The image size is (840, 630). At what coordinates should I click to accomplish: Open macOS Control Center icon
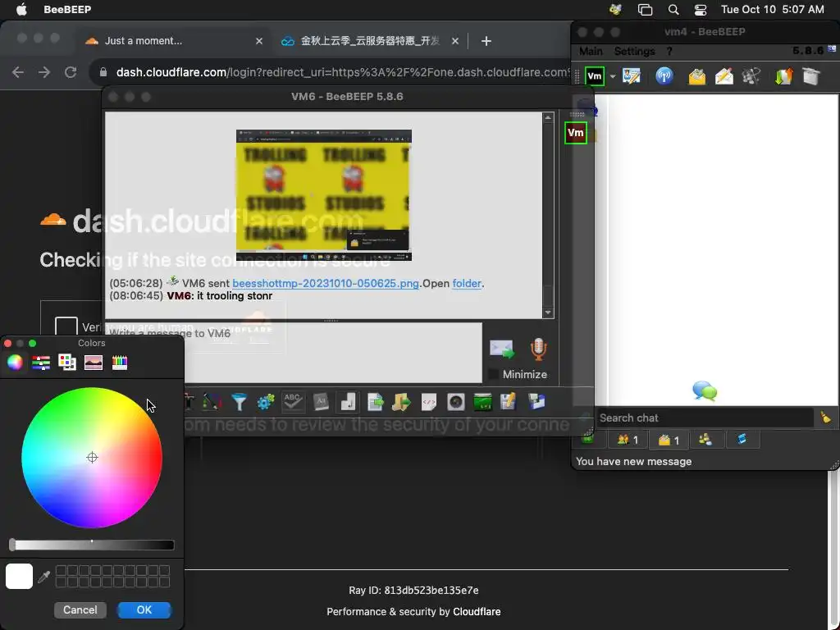tap(701, 10)
